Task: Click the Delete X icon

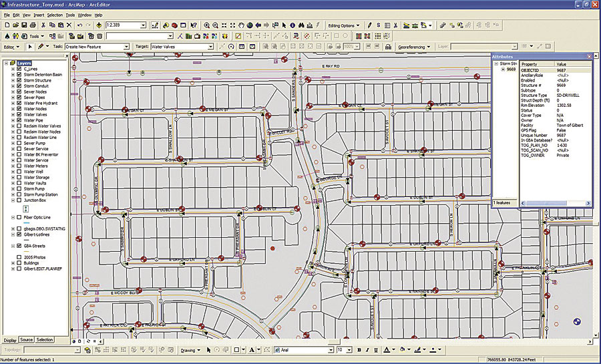Action: tap(69, 25)
